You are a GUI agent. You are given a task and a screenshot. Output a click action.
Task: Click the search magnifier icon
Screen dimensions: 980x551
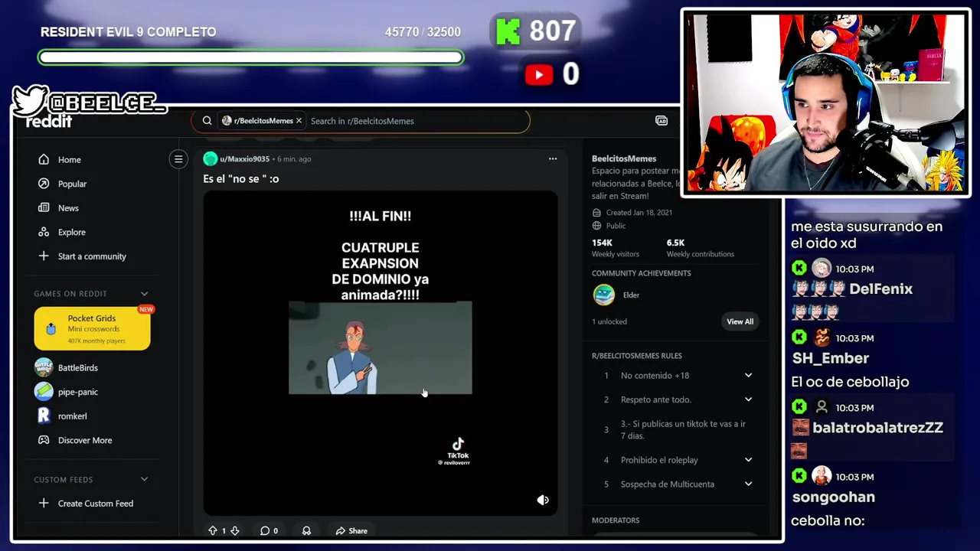pos(207,121)
